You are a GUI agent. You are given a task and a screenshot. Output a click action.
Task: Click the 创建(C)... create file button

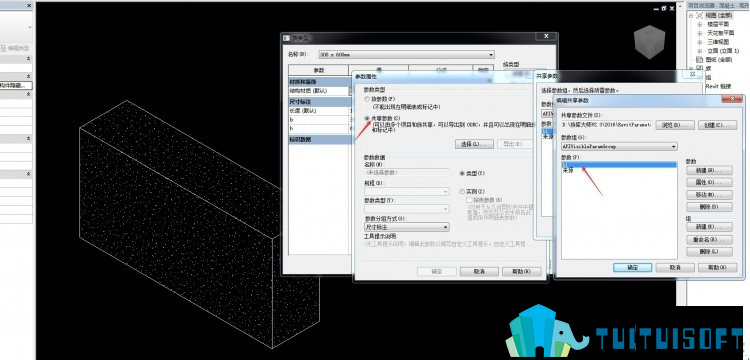point(717,125)
